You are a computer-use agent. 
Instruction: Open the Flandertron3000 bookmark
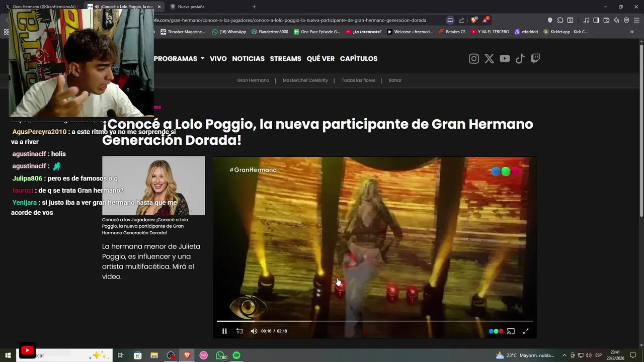coord(270,32)
